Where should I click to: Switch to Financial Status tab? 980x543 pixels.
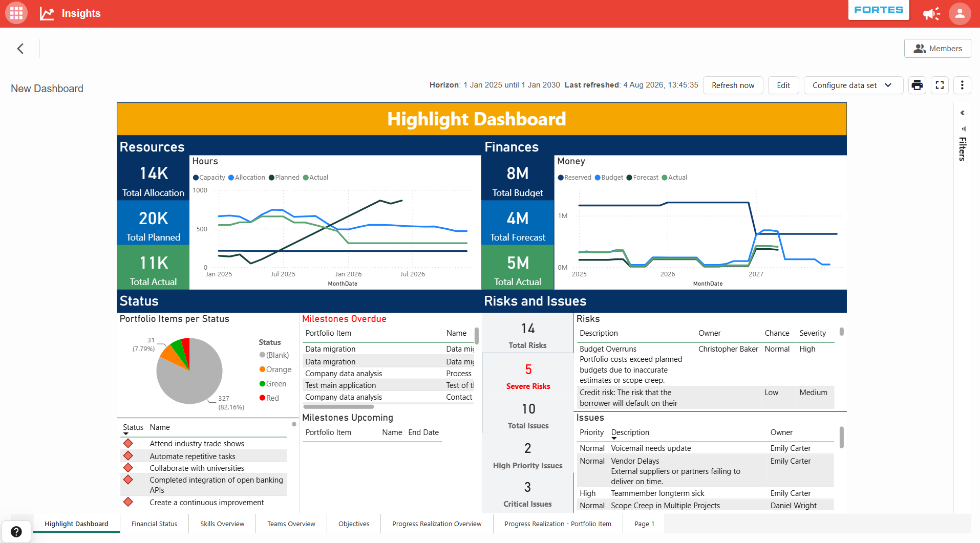154,524
